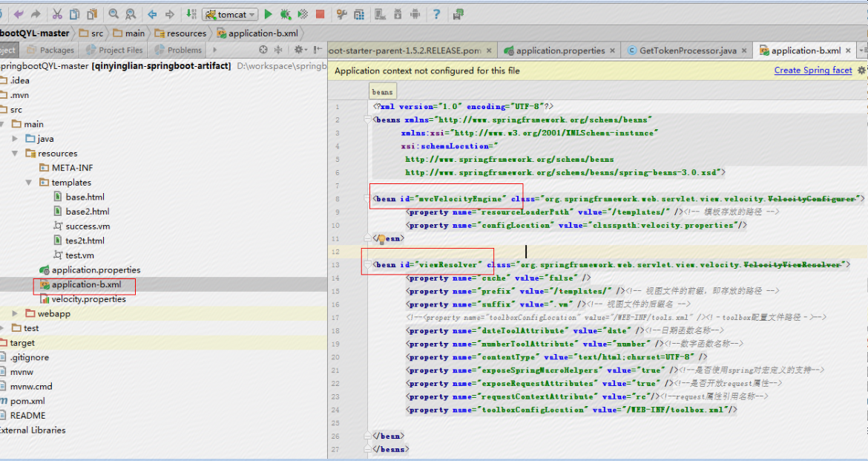This screenshot has width=868, height=461.
Task: Start debugging with the bug icon
Action: (285, 13)
